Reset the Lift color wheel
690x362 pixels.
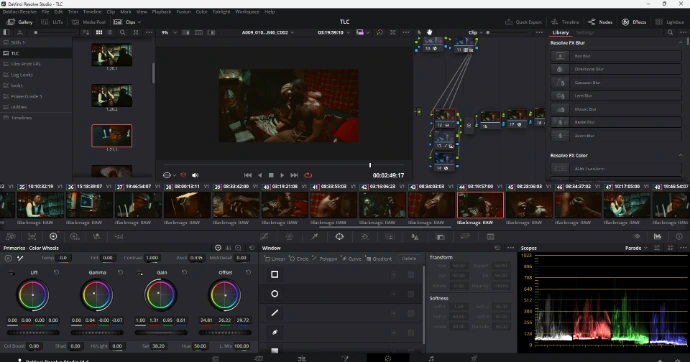(x=56, y=273)
